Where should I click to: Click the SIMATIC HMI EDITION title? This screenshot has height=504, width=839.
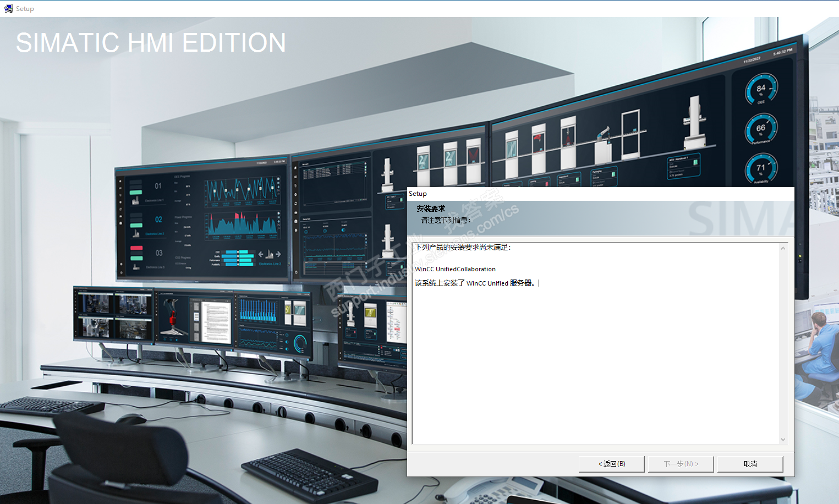[x=151, y=43]
